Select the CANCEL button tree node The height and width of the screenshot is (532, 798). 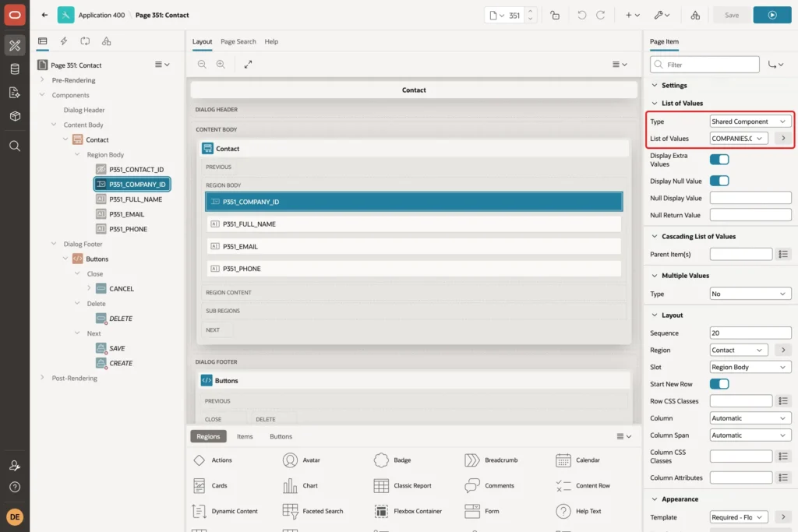point(121,288)
